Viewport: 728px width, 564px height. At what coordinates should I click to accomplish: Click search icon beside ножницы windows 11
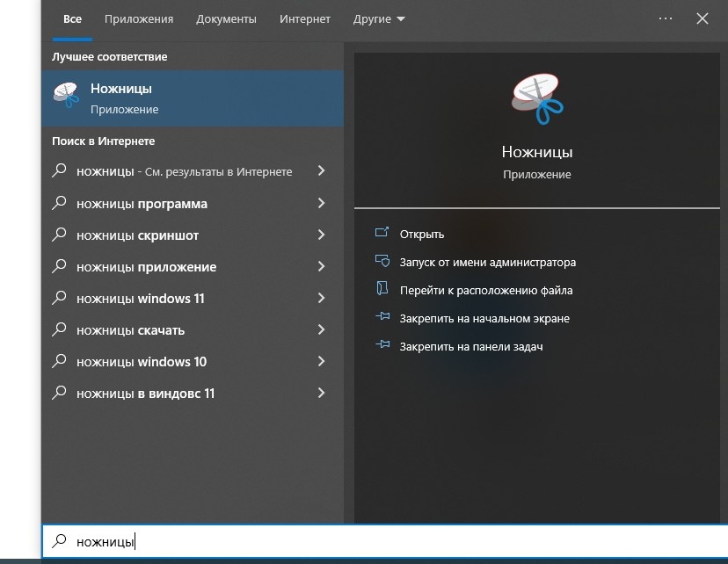pyautogui.click(x=59, y=298)
